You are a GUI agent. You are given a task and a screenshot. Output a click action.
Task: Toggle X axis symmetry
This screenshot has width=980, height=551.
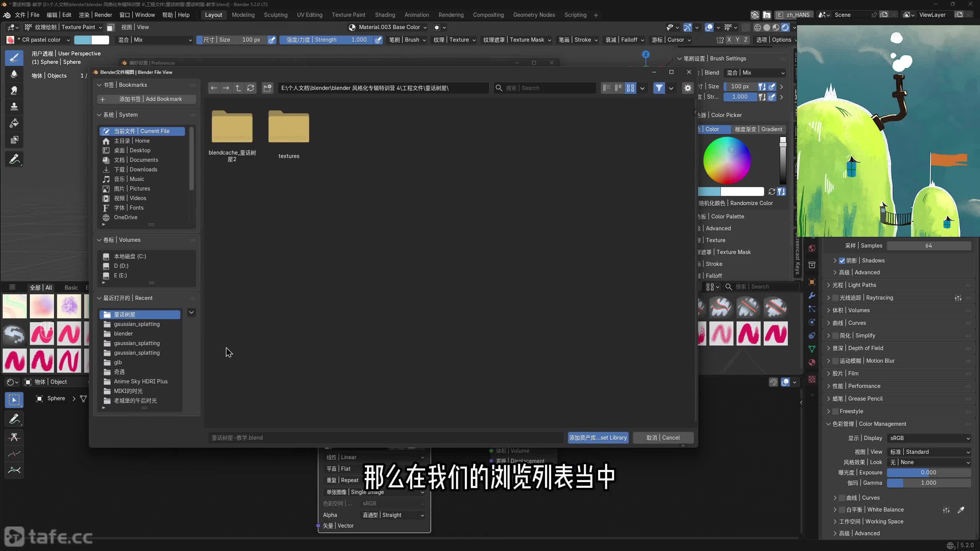[729, 40]
